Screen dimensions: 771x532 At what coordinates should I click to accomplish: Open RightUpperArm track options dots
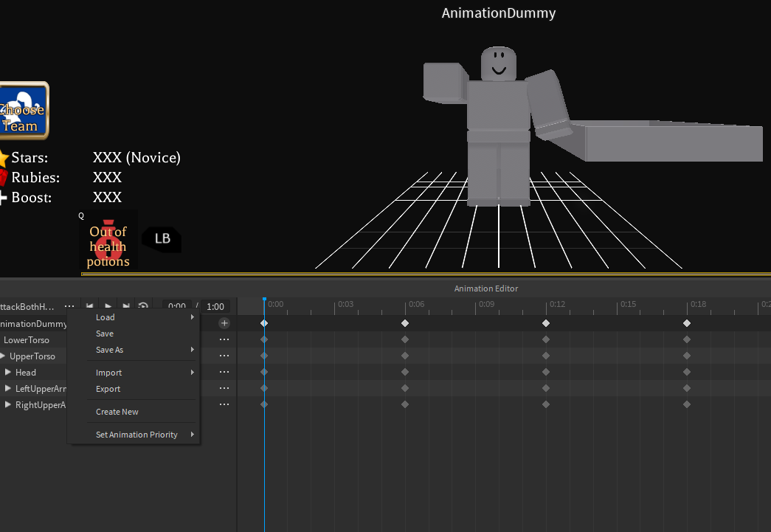point(224,404)
